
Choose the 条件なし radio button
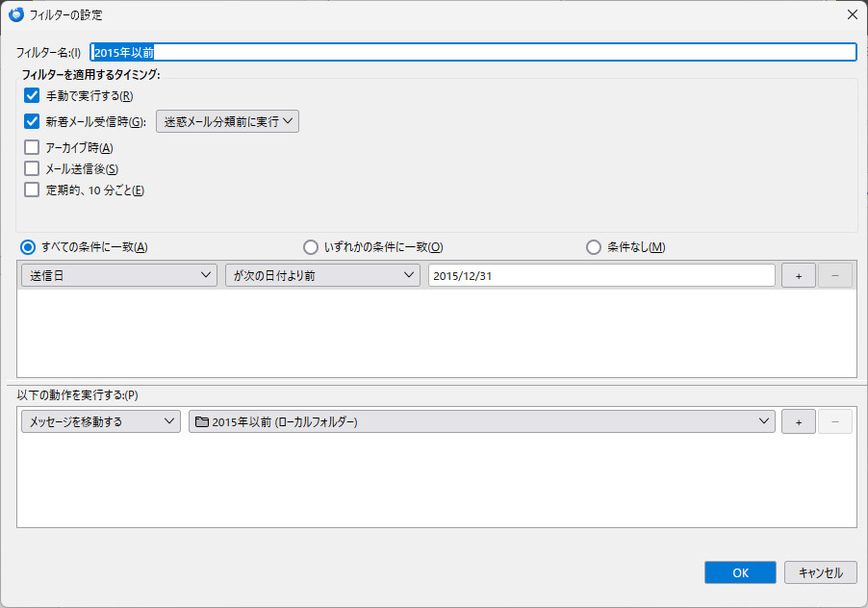pos(594,246)
